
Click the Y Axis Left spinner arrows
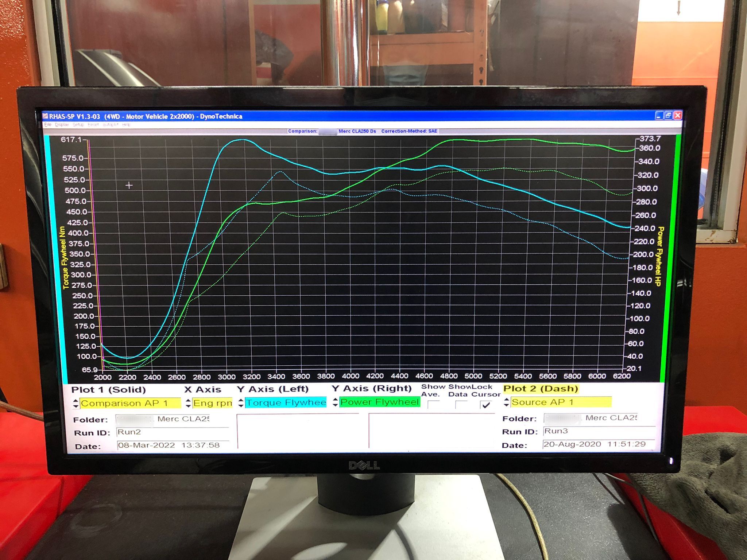241,402
